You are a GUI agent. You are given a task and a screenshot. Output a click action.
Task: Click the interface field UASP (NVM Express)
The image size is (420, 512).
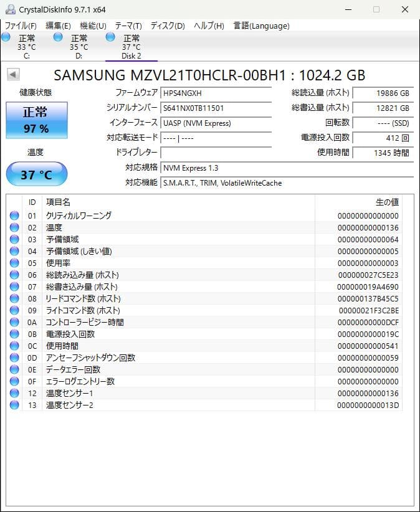216,123
